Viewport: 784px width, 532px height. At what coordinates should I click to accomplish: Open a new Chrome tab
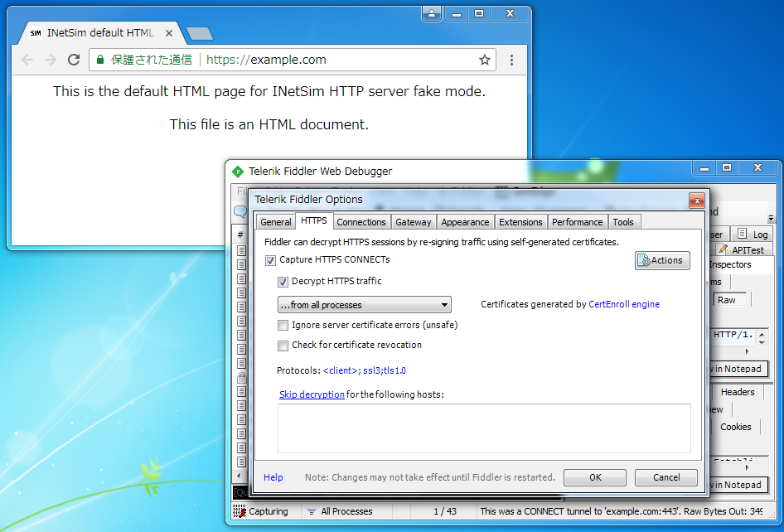coord(200,33)
